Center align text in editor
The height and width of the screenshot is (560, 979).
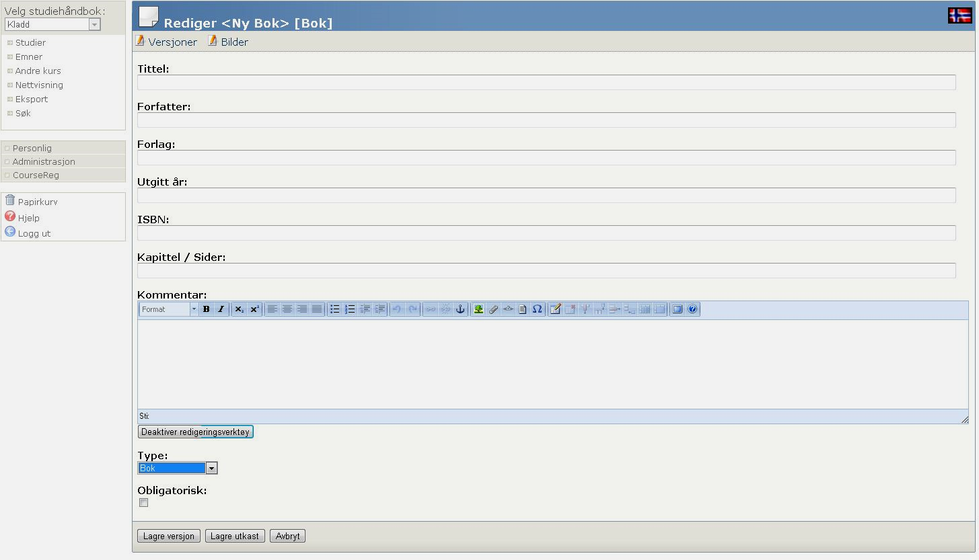pyautogui.click(x=287, y=309)
